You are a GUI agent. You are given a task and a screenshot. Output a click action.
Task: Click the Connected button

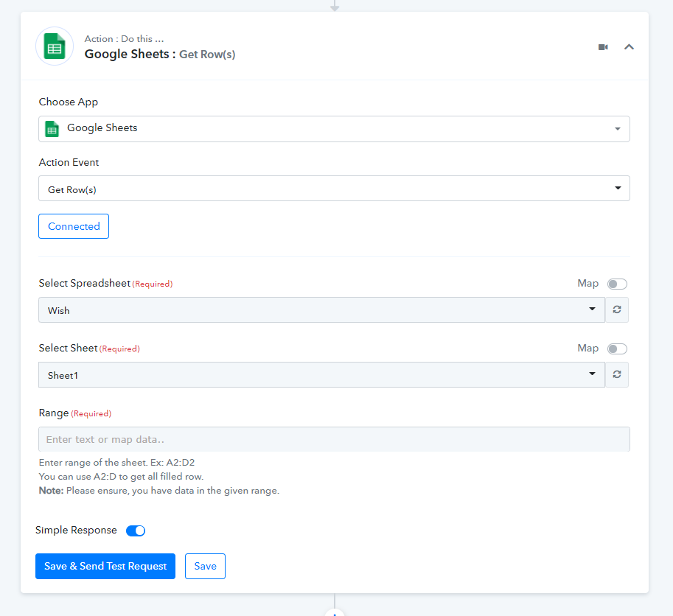click(x=74, y=226)
